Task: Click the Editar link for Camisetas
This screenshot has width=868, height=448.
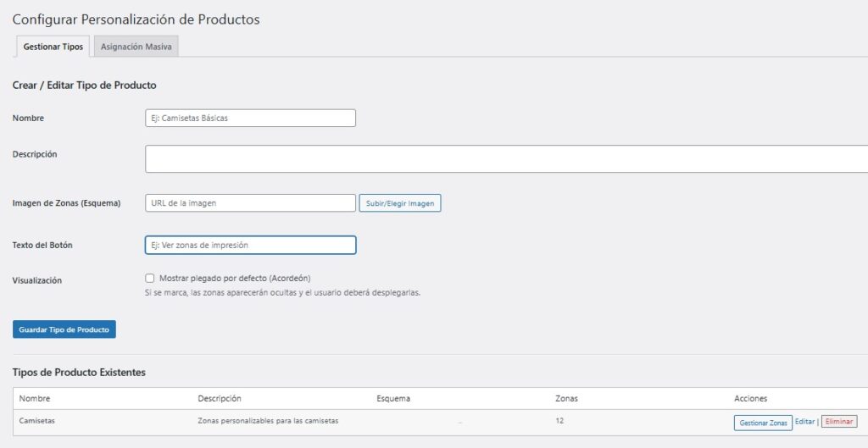Action: (804, 422)
